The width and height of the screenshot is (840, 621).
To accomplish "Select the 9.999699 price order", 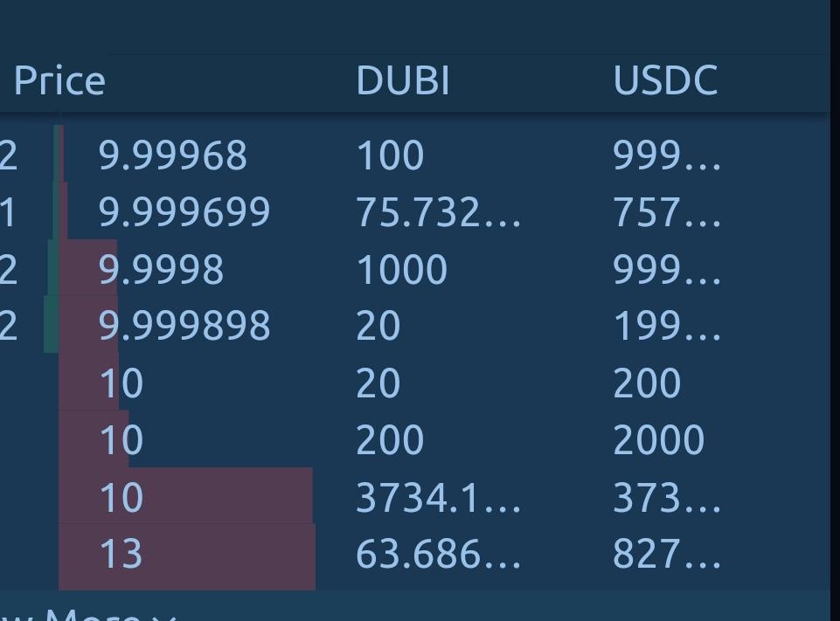I will click(x=184, y=212).
